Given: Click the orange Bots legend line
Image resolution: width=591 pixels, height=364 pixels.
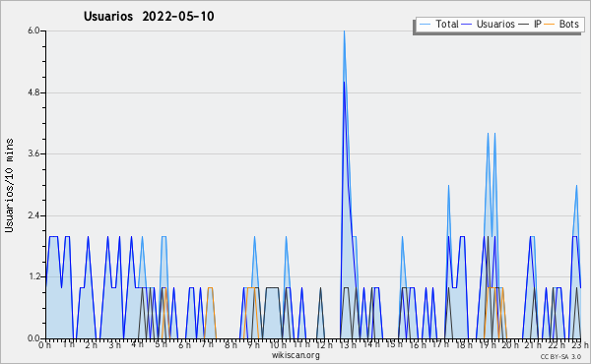Looking at the screenshot, I should (550, 25).
